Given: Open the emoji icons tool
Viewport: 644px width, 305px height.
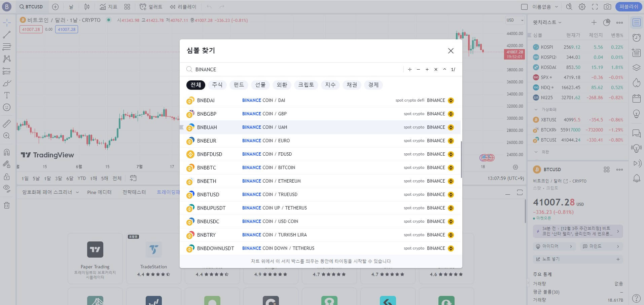Looking at the screenshot, I should point(7,107).
